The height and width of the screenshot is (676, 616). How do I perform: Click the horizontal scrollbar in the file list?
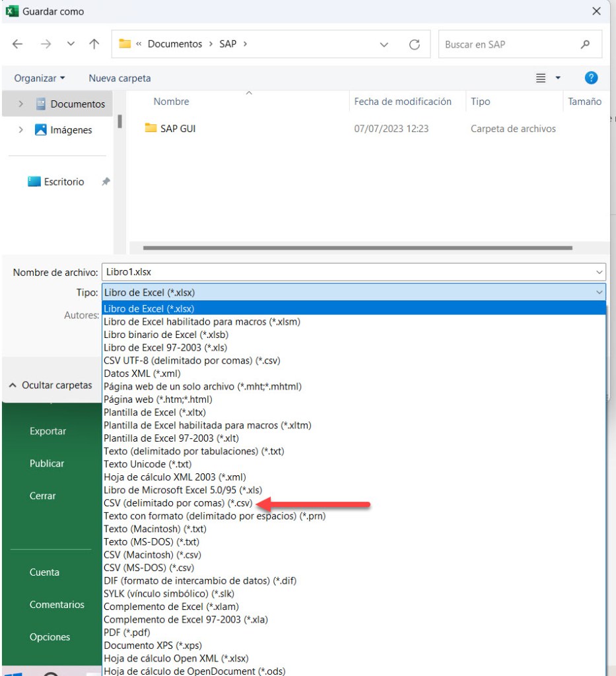(357, 248)
